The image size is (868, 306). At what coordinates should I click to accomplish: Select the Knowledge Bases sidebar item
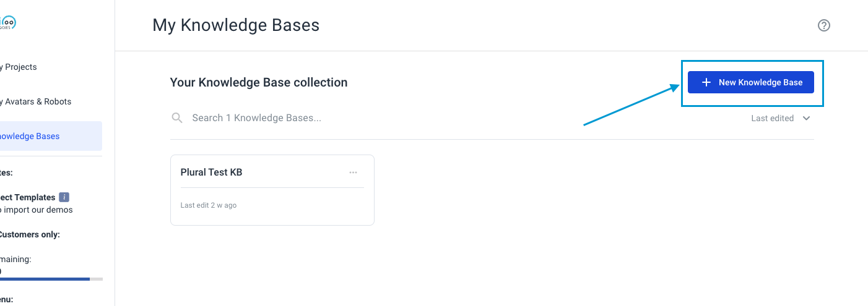pos(51,136)
